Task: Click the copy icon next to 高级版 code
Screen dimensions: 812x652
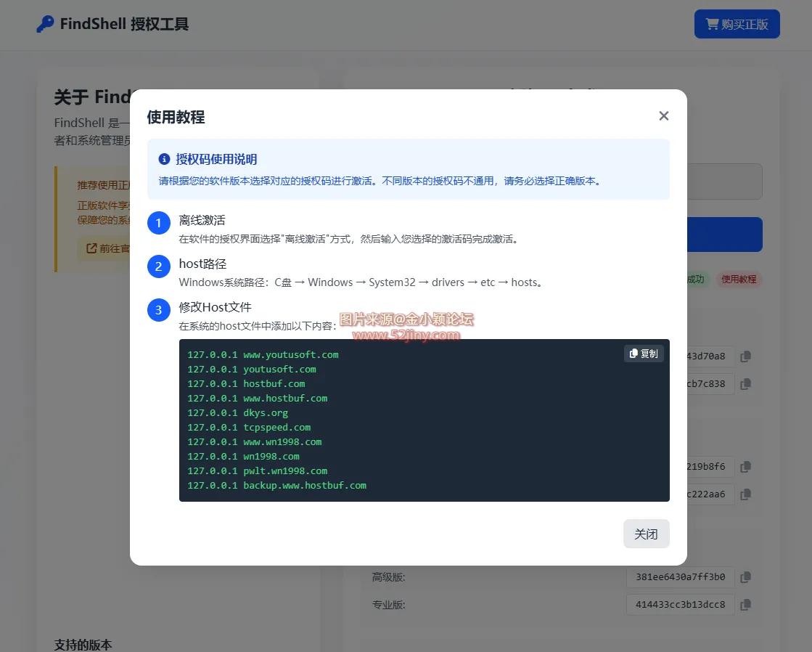Action: (745, 576)
